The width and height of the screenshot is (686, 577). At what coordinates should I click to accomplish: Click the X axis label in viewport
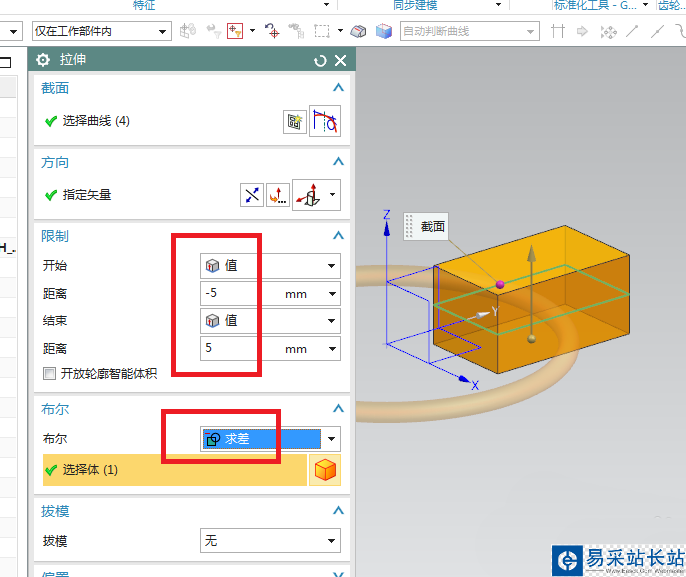[475, 385]
